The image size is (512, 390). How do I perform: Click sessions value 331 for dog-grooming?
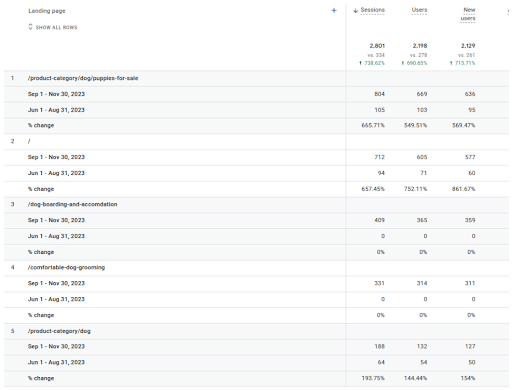coord(379,283)
